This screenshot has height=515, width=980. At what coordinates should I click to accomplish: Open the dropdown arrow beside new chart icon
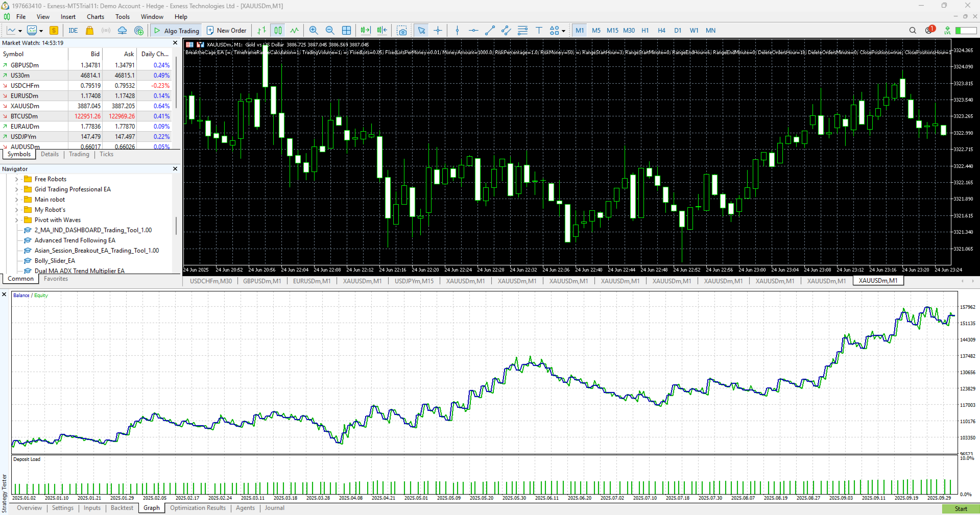(x=20, y=31)
